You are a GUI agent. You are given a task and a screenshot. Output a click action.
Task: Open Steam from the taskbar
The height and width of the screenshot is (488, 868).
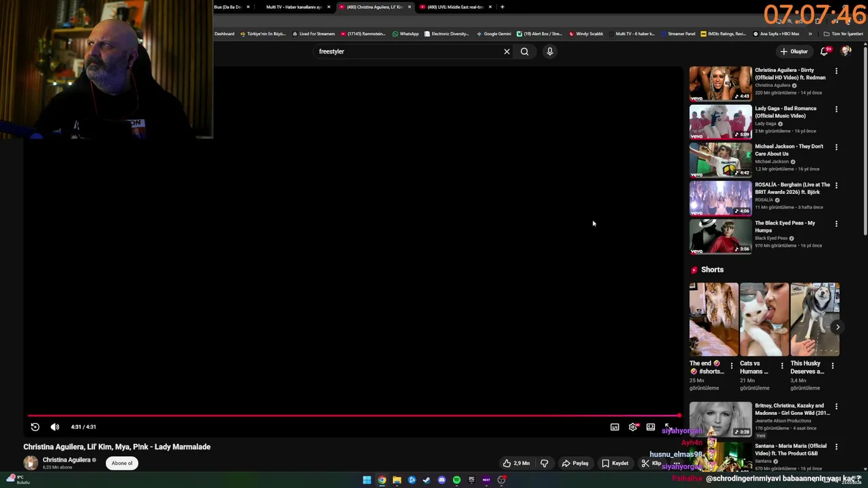(427, 480)
